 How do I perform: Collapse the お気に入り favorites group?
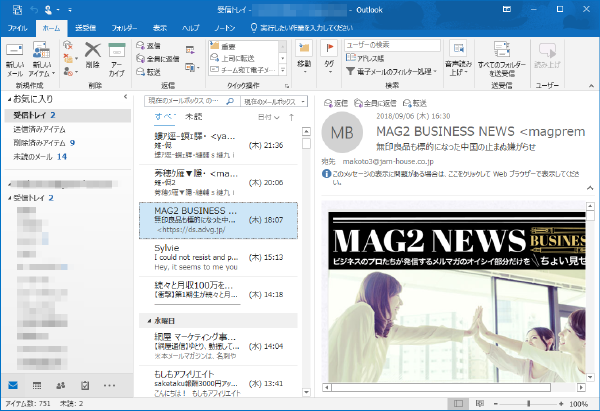tap(9, 99)
